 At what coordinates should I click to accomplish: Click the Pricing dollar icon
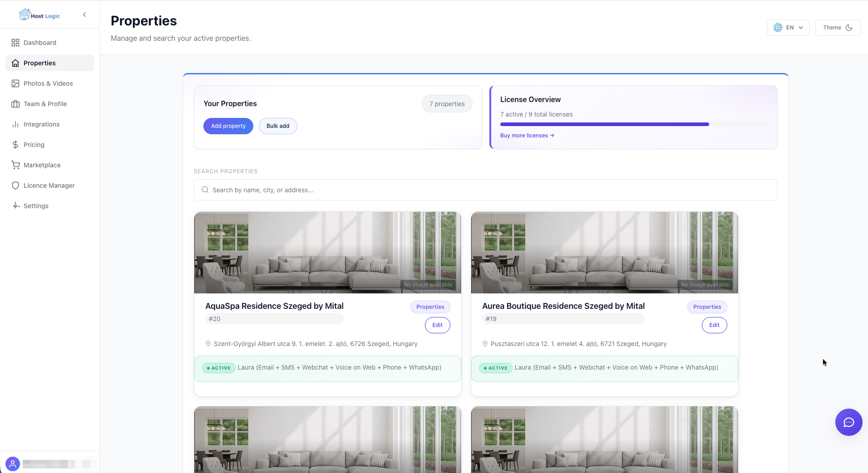15,145
